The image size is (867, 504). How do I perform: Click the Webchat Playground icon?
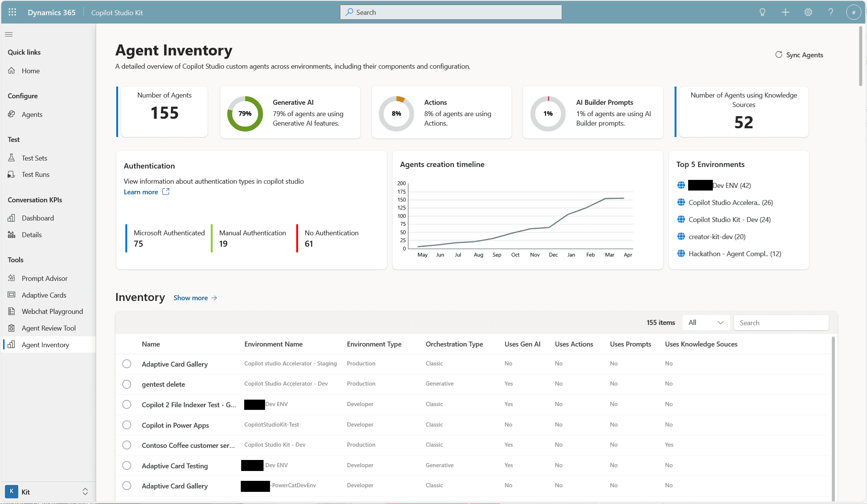pos(11,311)
